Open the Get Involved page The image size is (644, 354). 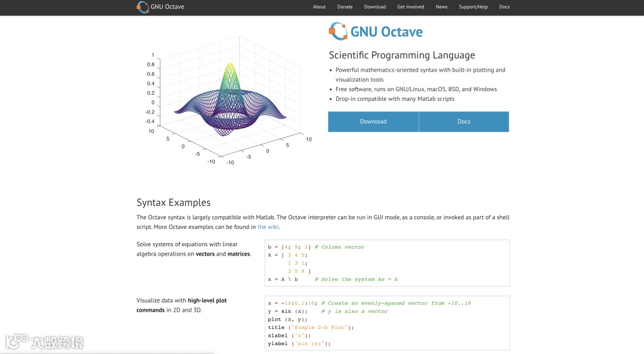click(x=411, y=7)
